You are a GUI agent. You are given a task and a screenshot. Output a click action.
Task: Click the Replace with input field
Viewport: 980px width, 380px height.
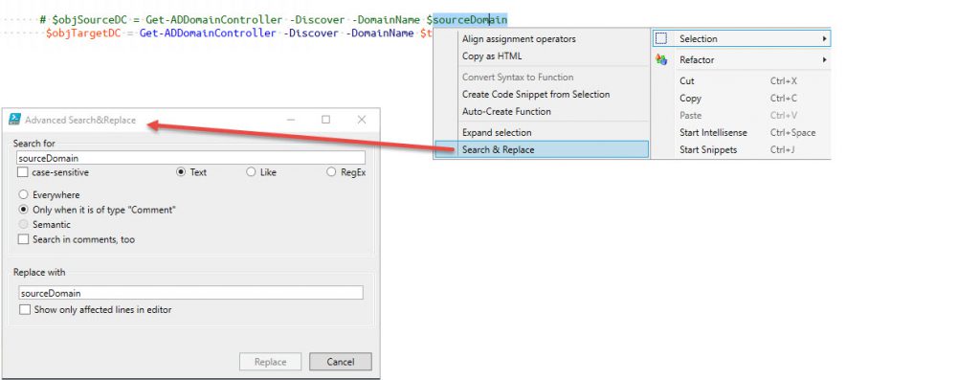tap(190, 293)
